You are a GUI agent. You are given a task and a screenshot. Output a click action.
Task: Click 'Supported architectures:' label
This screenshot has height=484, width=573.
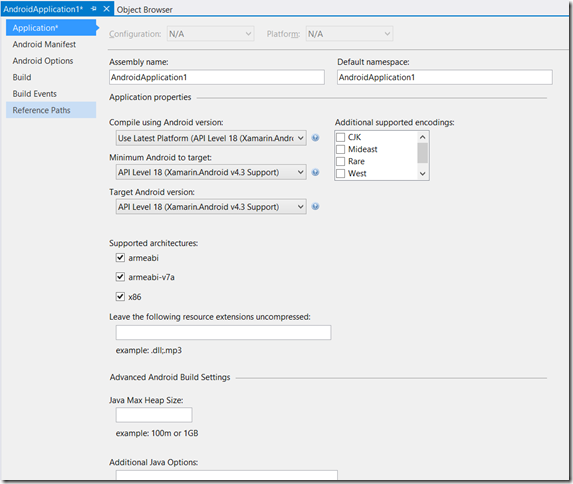(153, 243)
